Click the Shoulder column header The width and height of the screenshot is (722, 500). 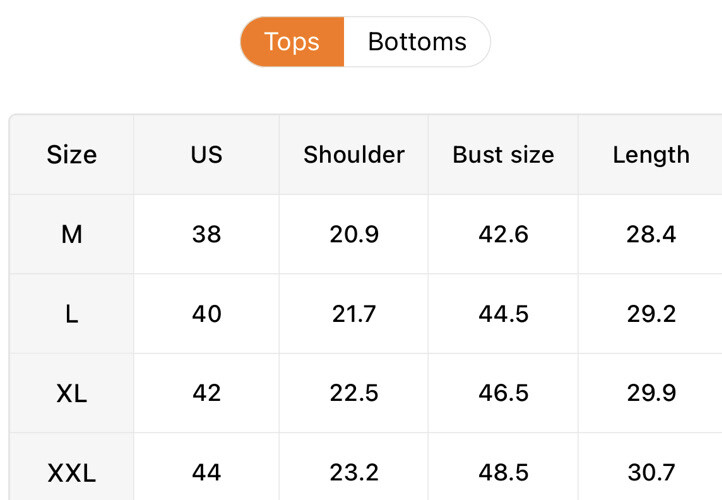(354, 155)
